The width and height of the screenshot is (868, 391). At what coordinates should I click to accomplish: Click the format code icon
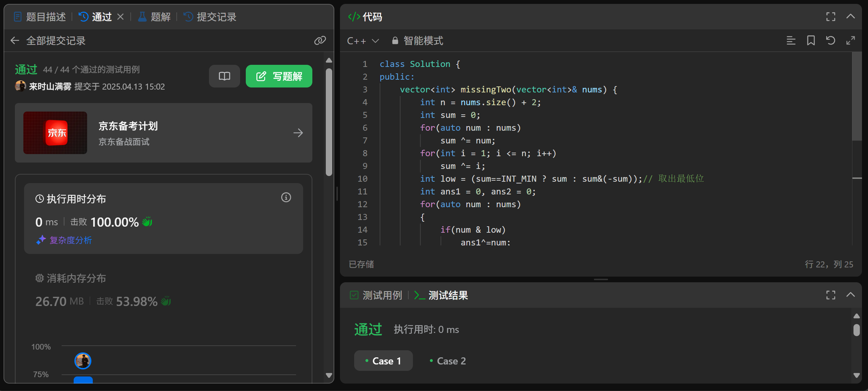tap(791, 41)
